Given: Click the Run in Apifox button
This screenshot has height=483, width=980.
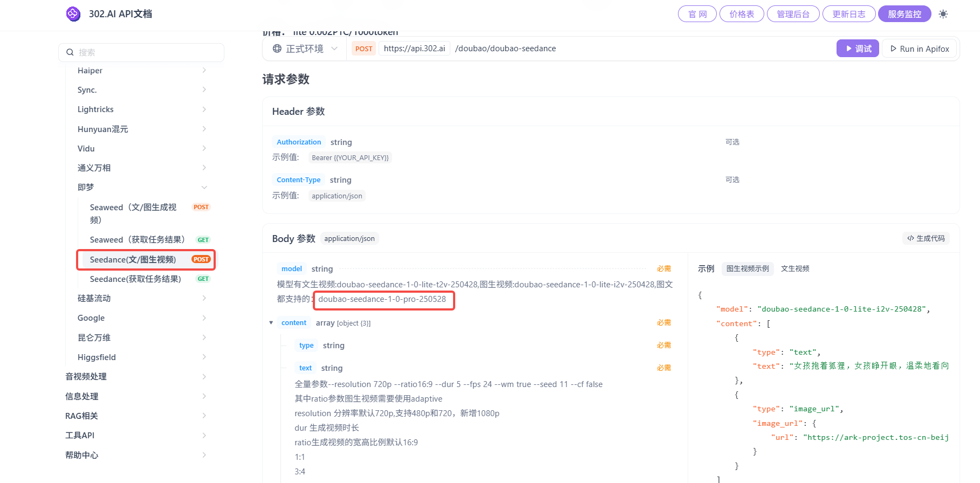Looking at the screenshot, I should (920, 49).
